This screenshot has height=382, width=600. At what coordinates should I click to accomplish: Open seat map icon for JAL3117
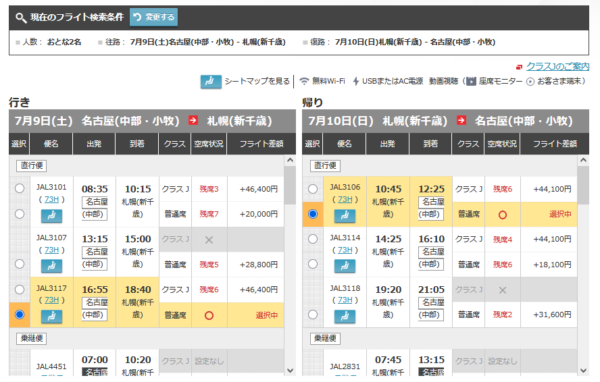point(52,316)
